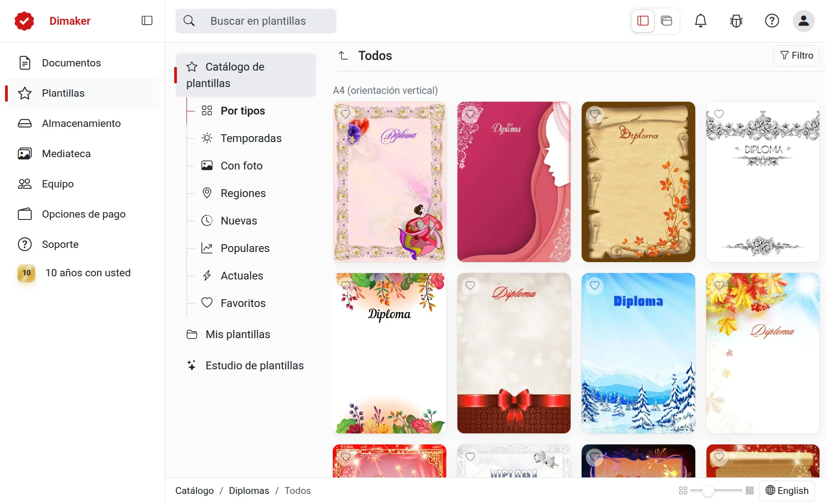This screenshot has width=825, height=504.
Task: Select Catálogo de plantillas
Action: click(246, 75)
